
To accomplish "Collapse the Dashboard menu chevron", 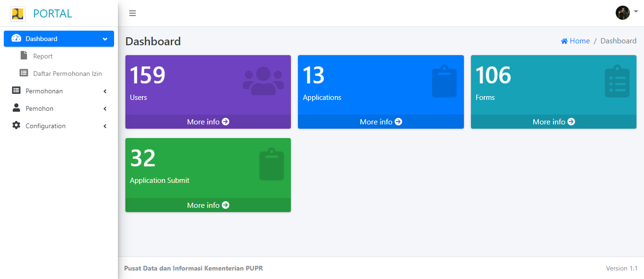I will pos(105,39).
